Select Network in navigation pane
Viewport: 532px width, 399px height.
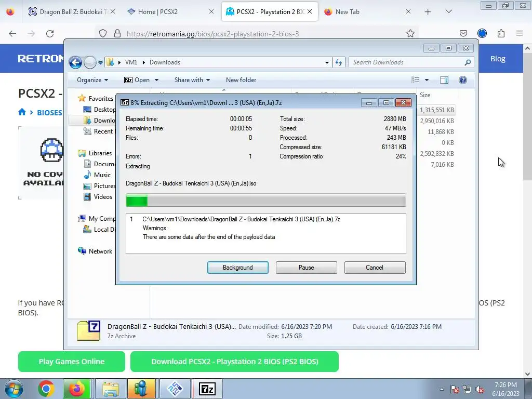(x=96, y=251)
